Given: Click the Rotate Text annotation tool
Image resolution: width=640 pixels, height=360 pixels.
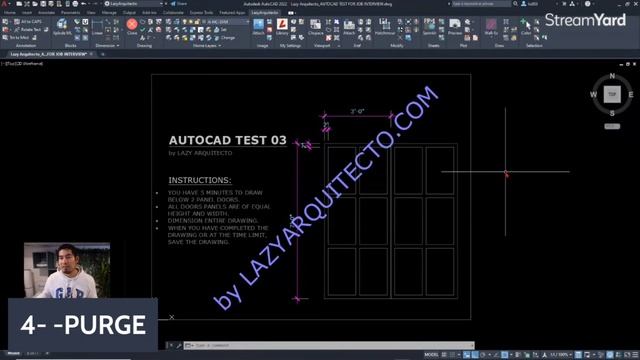Looking at the screenshot, I should click(x=28, y=29).
